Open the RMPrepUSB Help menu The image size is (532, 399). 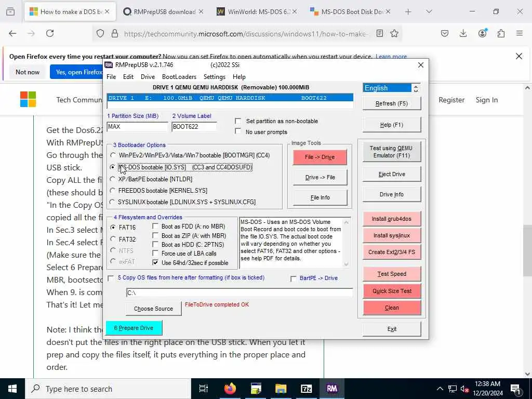click(x=239, y=77)
